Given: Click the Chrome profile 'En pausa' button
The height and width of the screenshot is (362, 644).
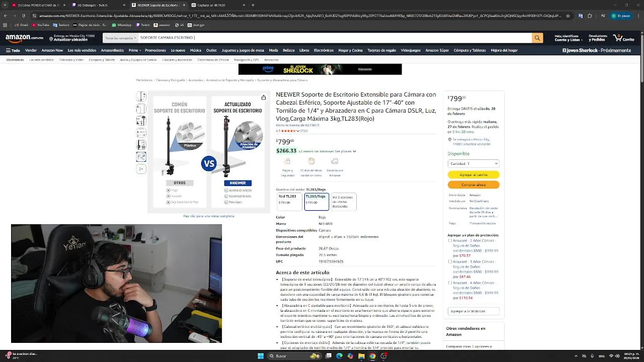Looking at the screenshot, I should click(x=621, y=16).
